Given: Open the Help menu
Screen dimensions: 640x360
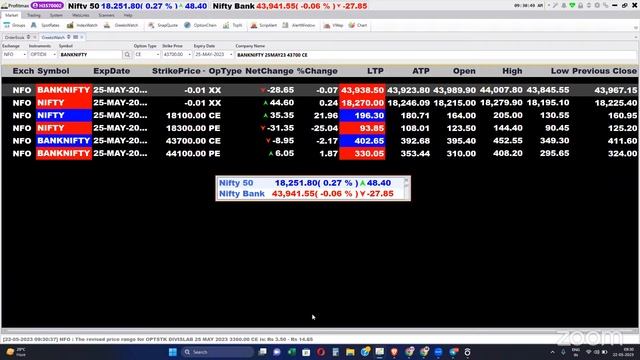Looking at the screenshot, I should pos(128,15).
